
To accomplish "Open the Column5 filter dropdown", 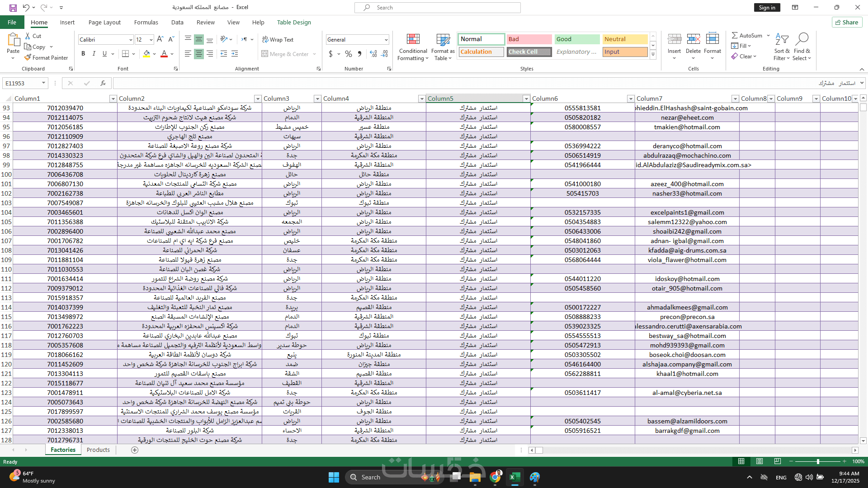I will pos(526,99).
